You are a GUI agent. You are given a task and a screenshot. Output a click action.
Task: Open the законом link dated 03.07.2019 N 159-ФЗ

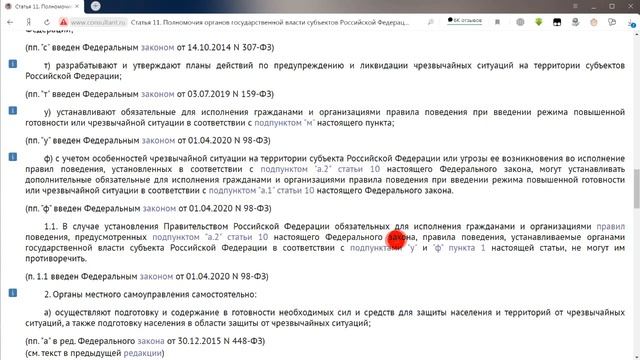click(x=158, y=94)
